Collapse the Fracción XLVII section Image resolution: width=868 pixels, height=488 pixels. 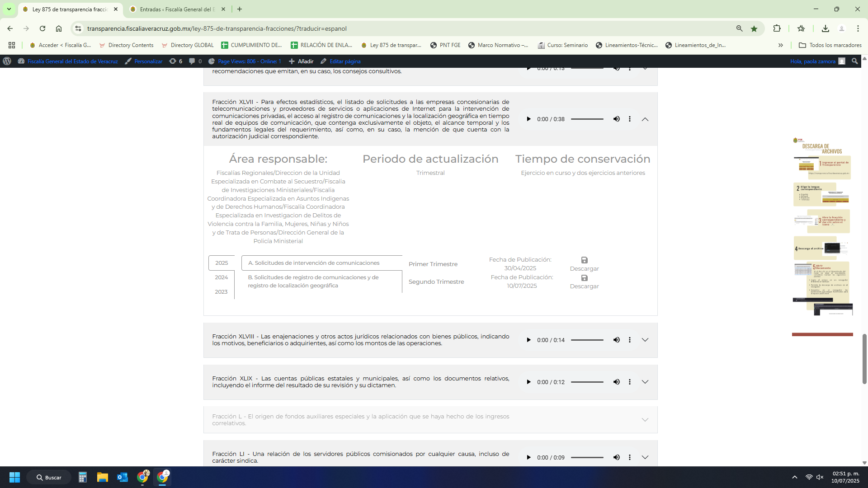(x=645, y=119)
